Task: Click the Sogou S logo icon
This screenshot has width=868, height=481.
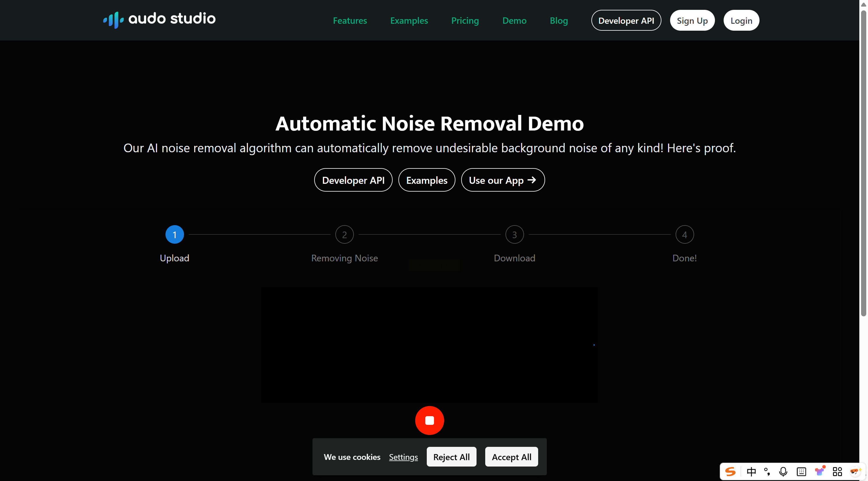Action: (x=730, y=471)
